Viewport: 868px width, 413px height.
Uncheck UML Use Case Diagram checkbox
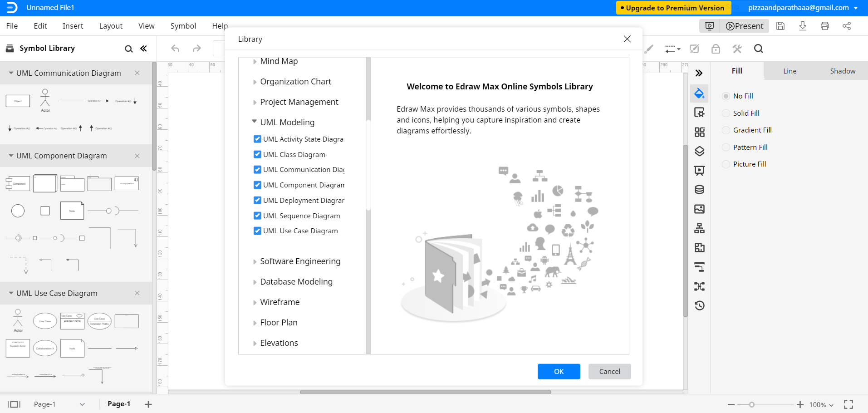click(257, 231)
